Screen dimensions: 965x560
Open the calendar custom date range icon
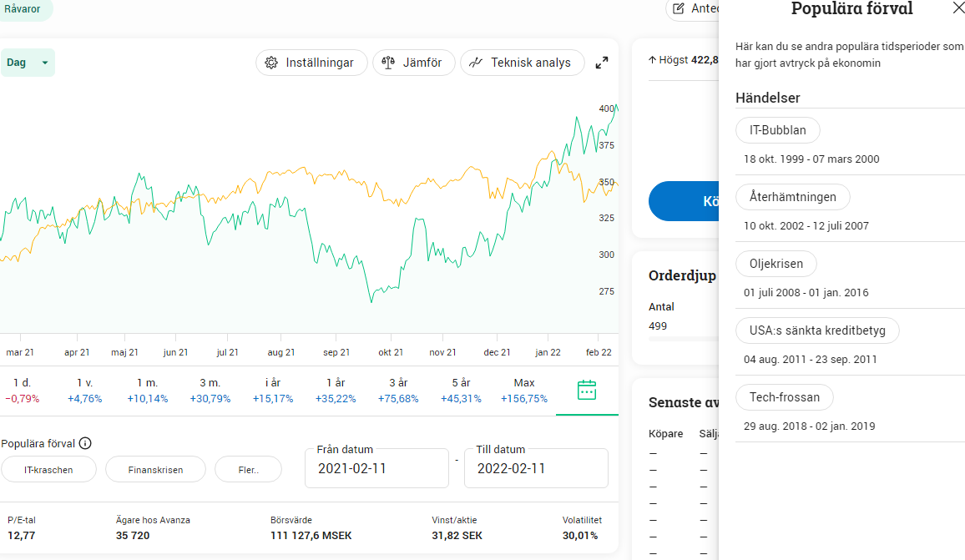coord(587,390)
